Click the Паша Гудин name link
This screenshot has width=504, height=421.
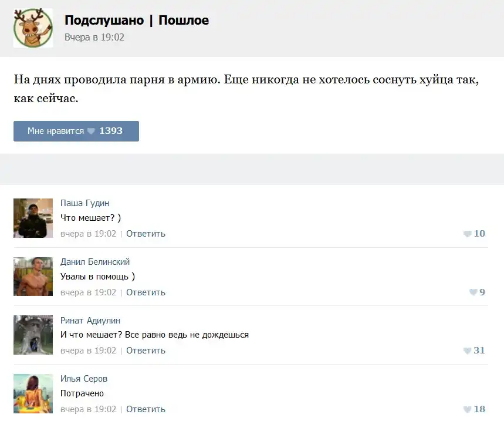(x=84, y=203)
